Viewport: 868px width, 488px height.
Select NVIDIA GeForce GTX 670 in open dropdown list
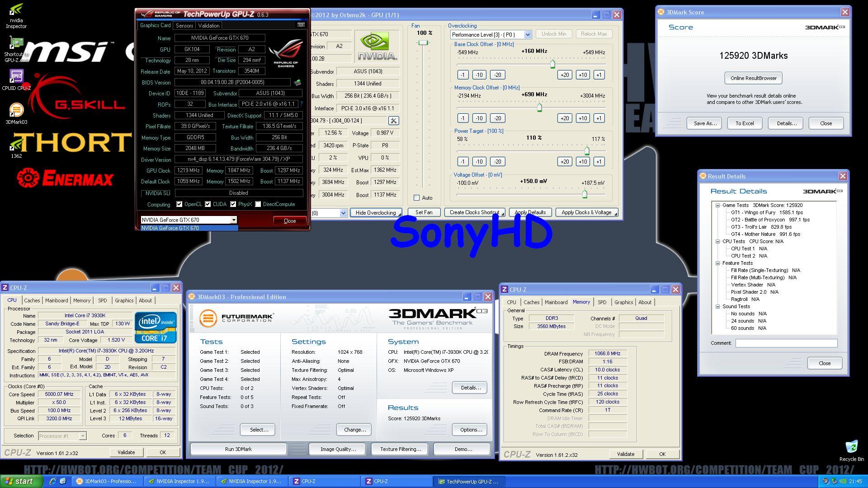(x=189, y=228)
